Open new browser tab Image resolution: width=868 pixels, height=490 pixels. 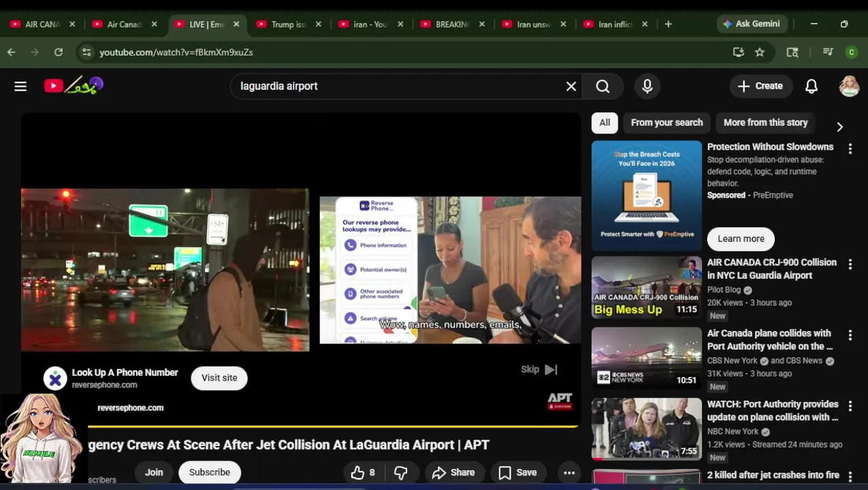[x=668, y=24]
